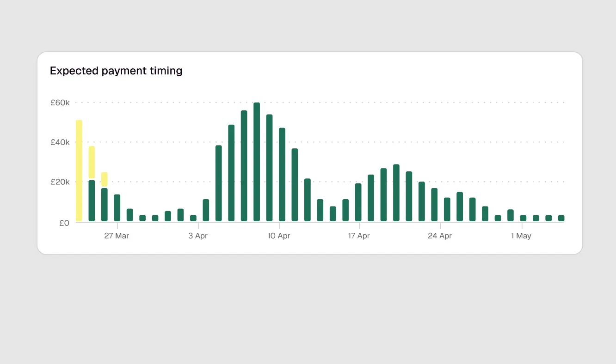This screenshot has height=364, width=616.
Task: Select the "17 Apr" date label
Action: click(x=359, y=236)
